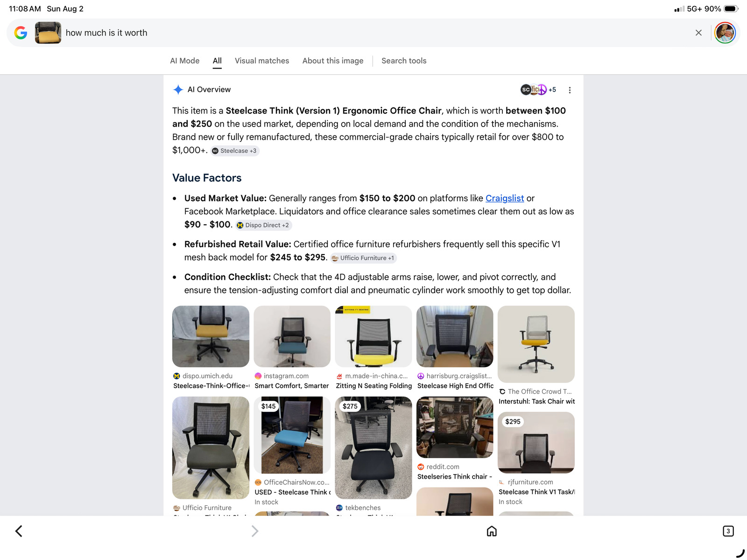Go forward with the browser forward arrow
This screenshot has height=560, width=747.
tap(254, 531)
